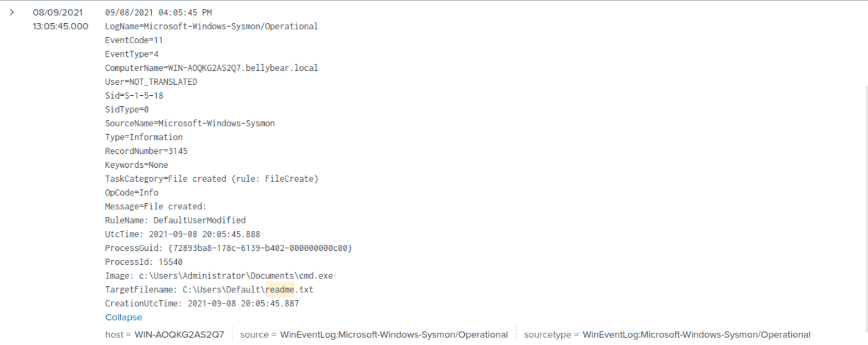The image size is (868, 345).
Task: Select the ProcessGuid value line
Action: pyautogui.click(x=229, y=248)
